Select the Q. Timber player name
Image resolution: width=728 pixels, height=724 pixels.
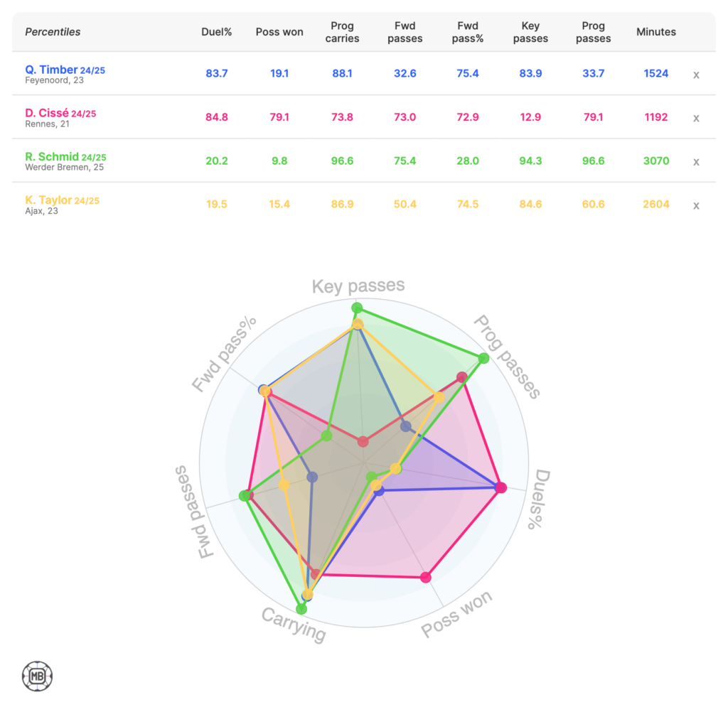tap(51, 70)
